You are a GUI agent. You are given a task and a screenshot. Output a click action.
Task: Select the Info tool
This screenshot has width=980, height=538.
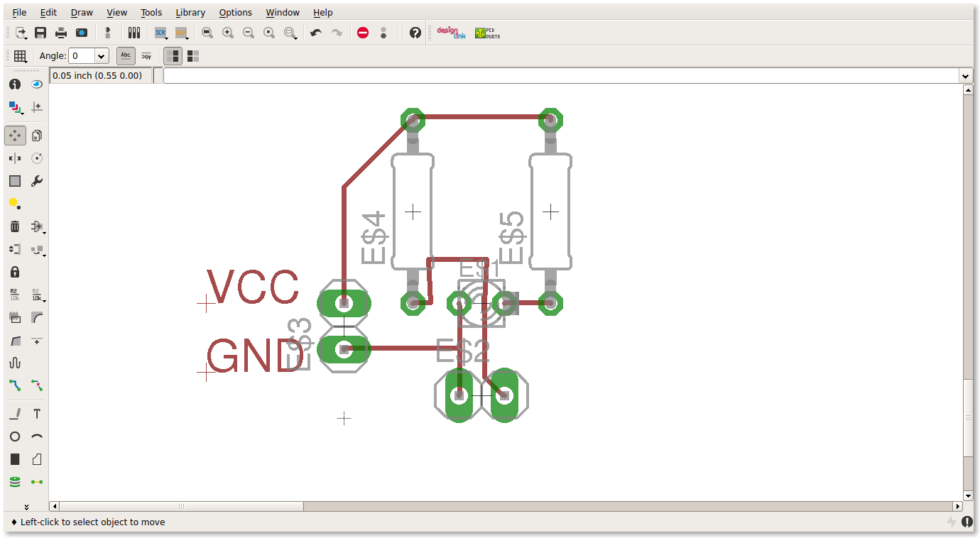coord(15,84)
